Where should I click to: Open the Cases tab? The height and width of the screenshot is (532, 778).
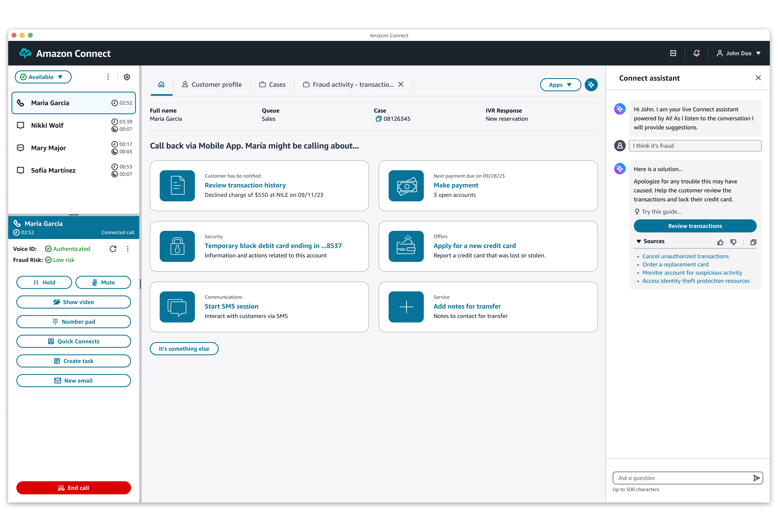point(273,85)
